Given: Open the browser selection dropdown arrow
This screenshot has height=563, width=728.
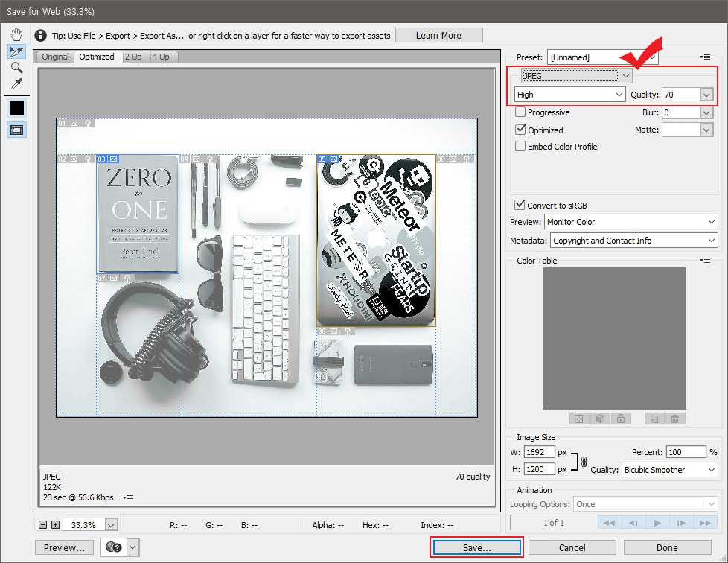Looking at the screenshot, I should [x=132, y=547].
